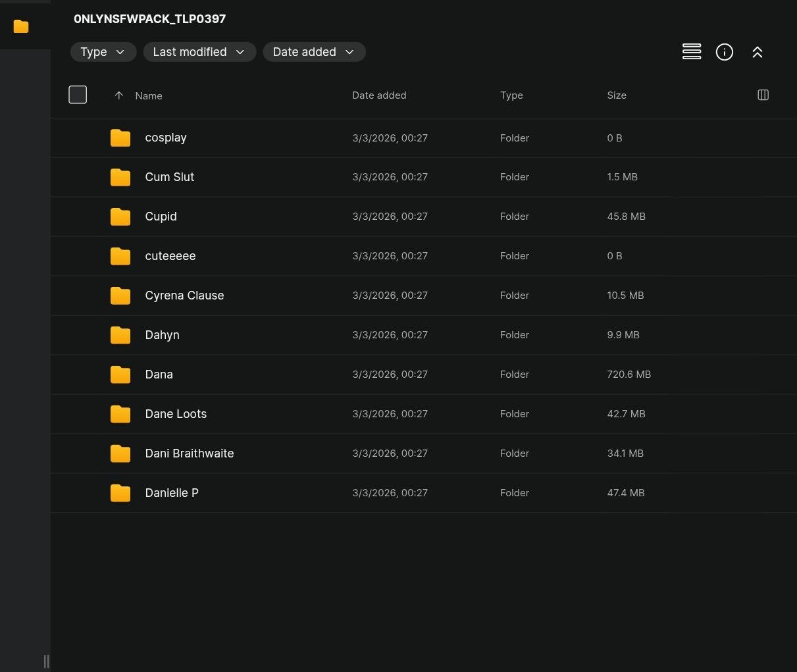Click the sidebar resize handle
This screenshot has height=672, width=797.
(46, 661)
